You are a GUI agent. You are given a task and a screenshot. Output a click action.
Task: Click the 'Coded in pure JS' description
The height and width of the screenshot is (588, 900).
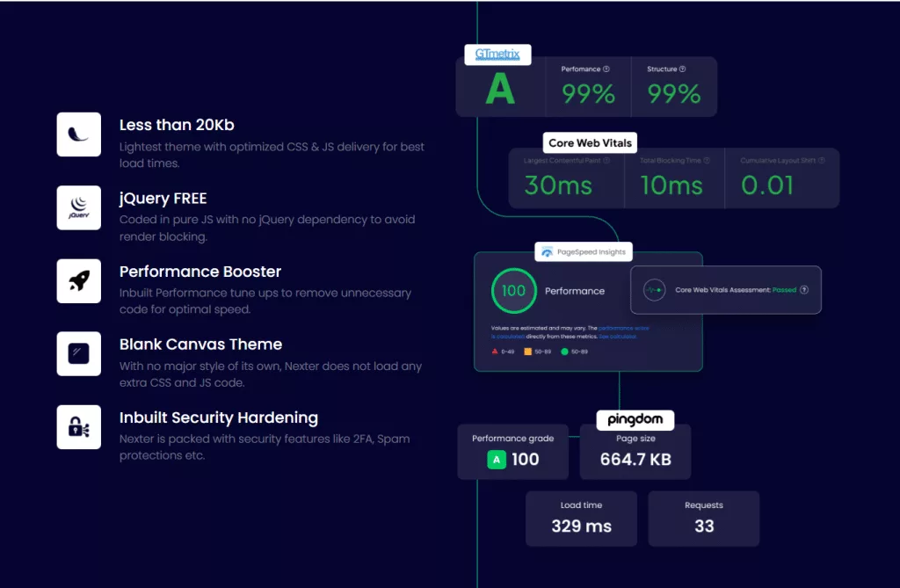coord(267,228)
